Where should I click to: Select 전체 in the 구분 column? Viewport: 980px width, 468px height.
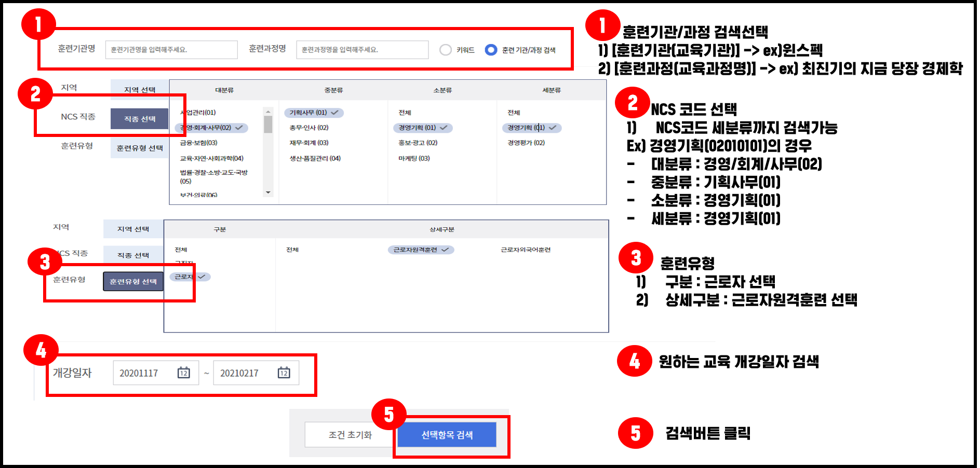click(x=181, y=250)
